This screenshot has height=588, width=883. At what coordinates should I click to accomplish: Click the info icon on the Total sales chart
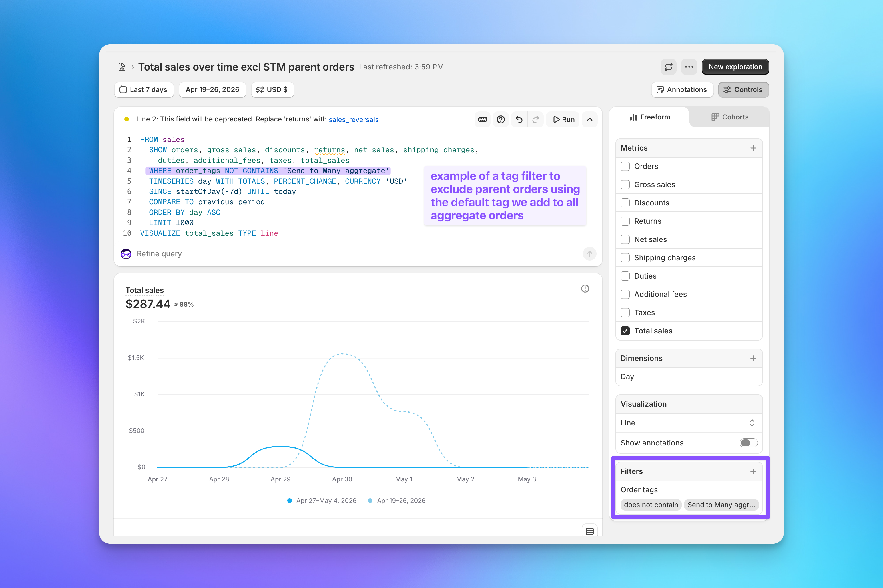[x=585, y=289]
